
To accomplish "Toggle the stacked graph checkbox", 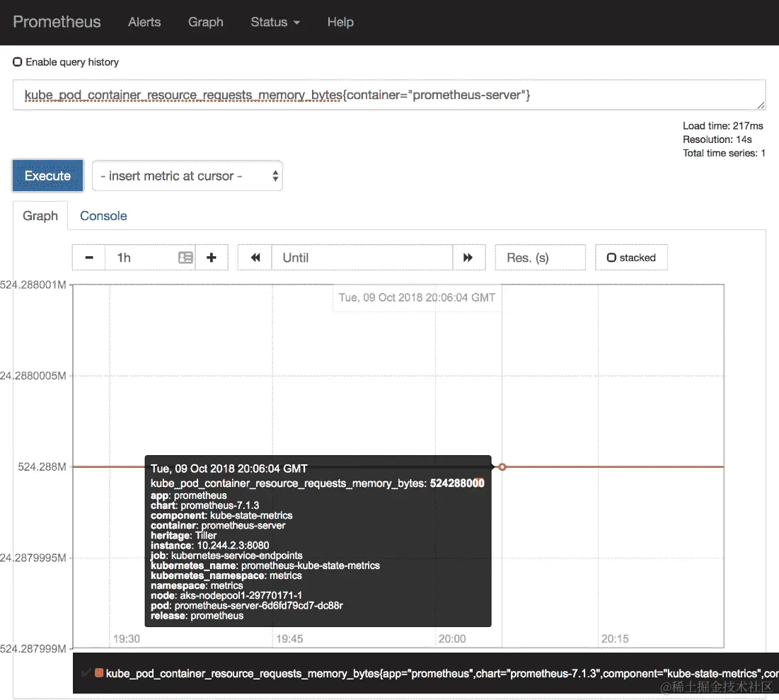I will pyautogui.click(x=611, y=258).
